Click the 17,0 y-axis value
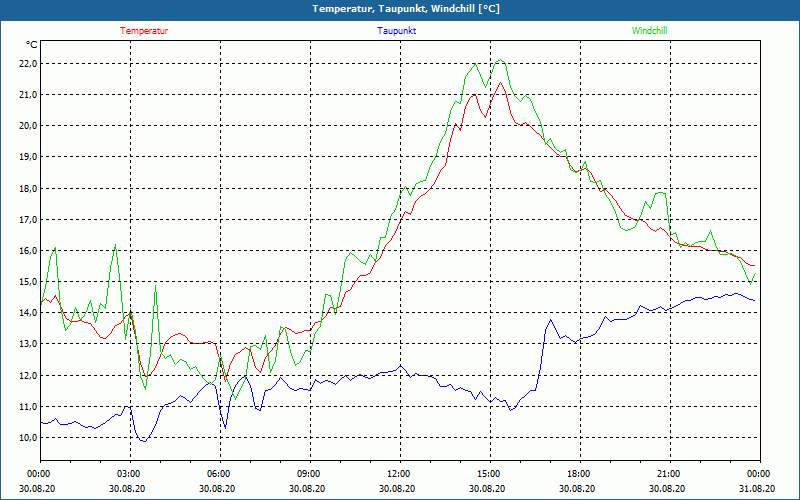Image resolution: width=800 pixels, height=500 pixels. pyautogui.click(x=28, y=220)
